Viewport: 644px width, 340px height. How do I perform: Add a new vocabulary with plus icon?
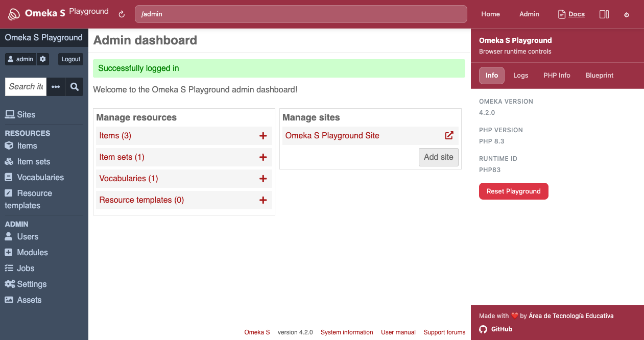(x=263, y=179)
